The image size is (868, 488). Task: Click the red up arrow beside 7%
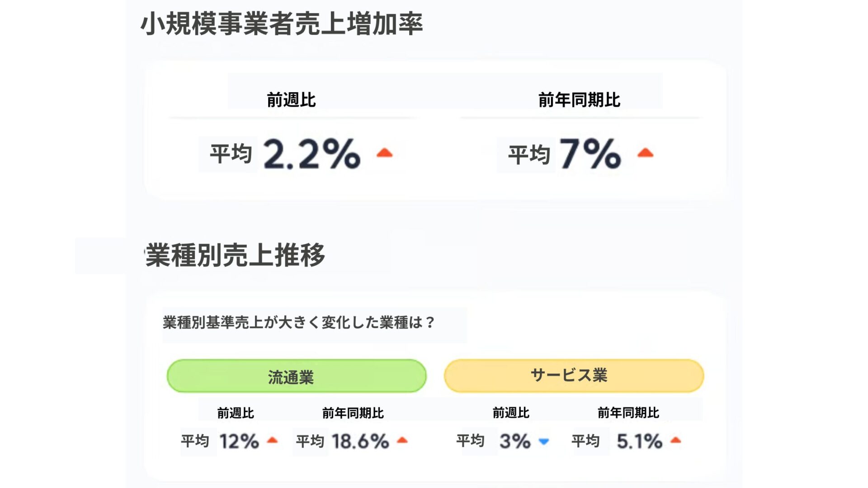coord(645,153)
